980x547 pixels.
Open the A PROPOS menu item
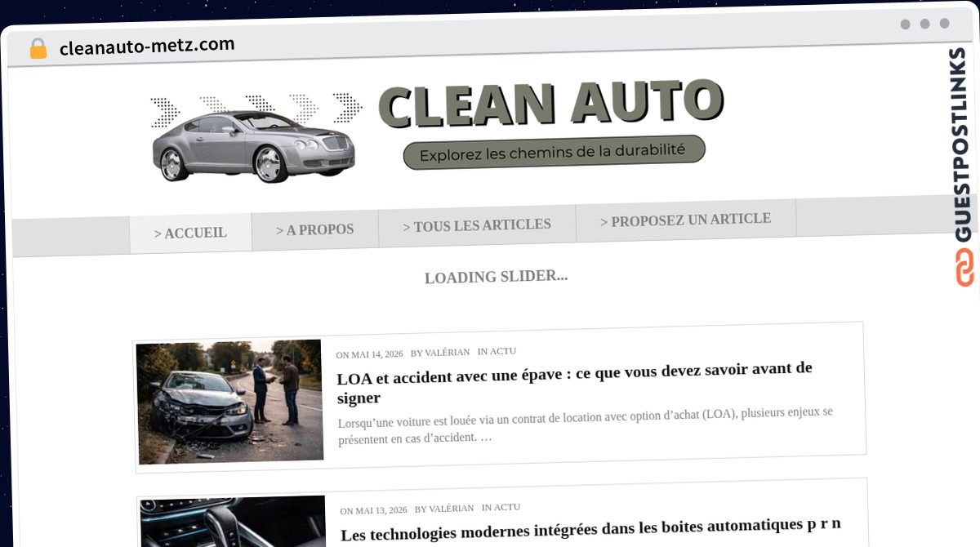pos(315,229)
